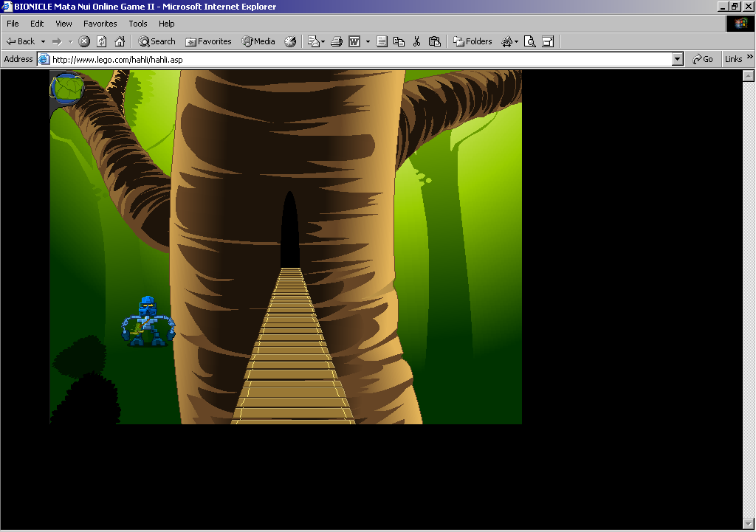This screenshot has width=756, height=532.
Task: Open the Favorites menu
Action: coord(100,24)
